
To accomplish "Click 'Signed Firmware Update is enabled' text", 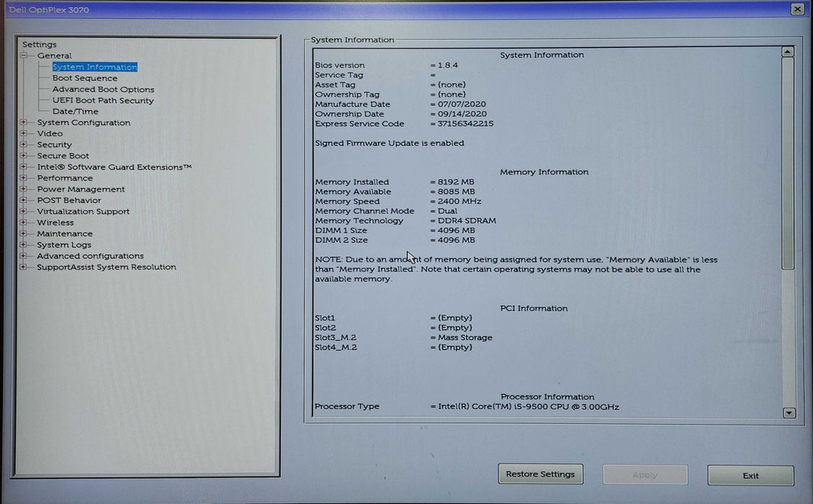I will (x=390, y=143).
